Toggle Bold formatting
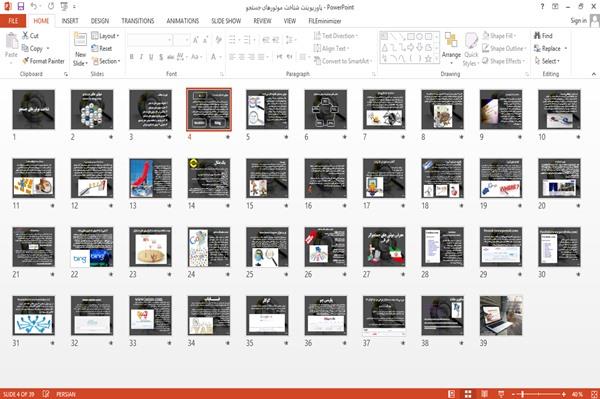This screenshot has height=399, width=600. click(x=132, y=57)
